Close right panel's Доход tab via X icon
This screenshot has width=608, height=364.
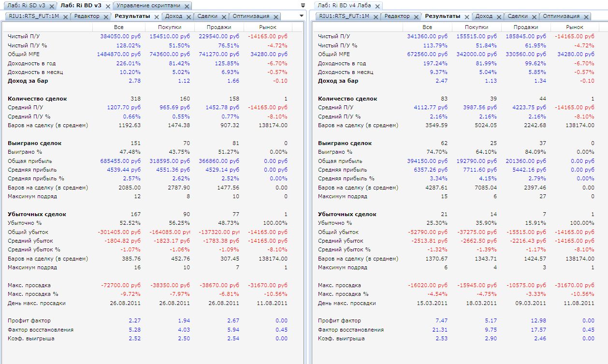[498, 16]
